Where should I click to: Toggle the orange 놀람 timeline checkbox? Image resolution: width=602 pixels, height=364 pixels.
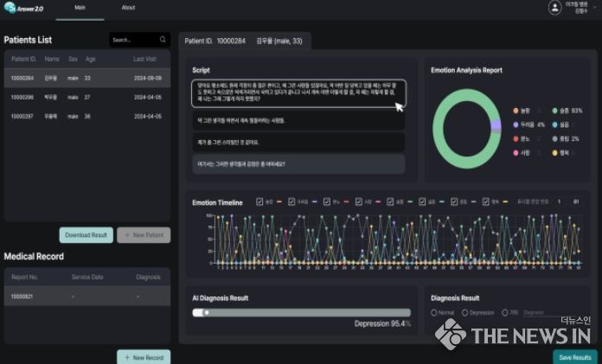tap(259, 201)
